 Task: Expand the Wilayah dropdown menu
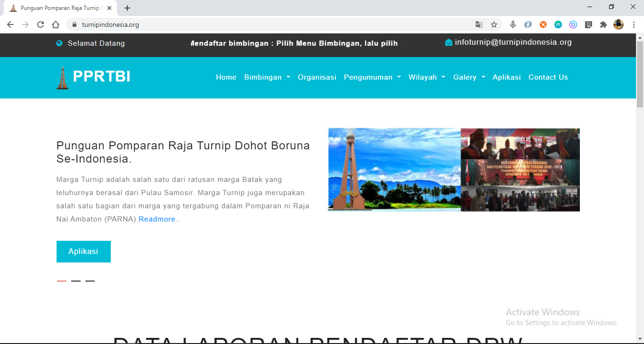(x=427, y=77)
